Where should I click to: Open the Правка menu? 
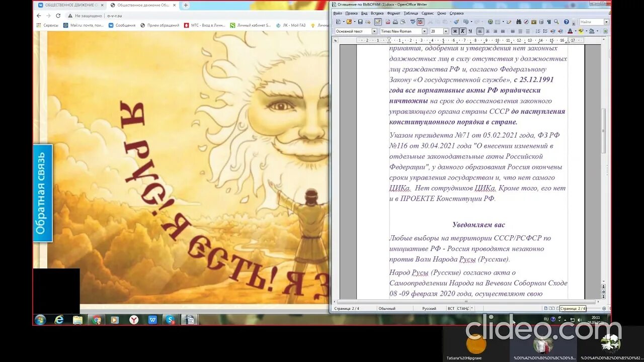(352, 13)
